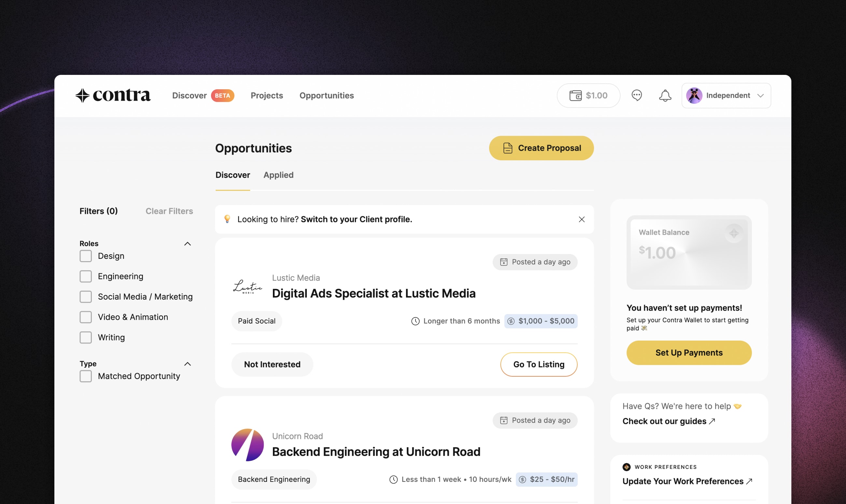The image size is (846, 504).
Task: Click the Wallet Balance card
Action: tap(689, 252)
